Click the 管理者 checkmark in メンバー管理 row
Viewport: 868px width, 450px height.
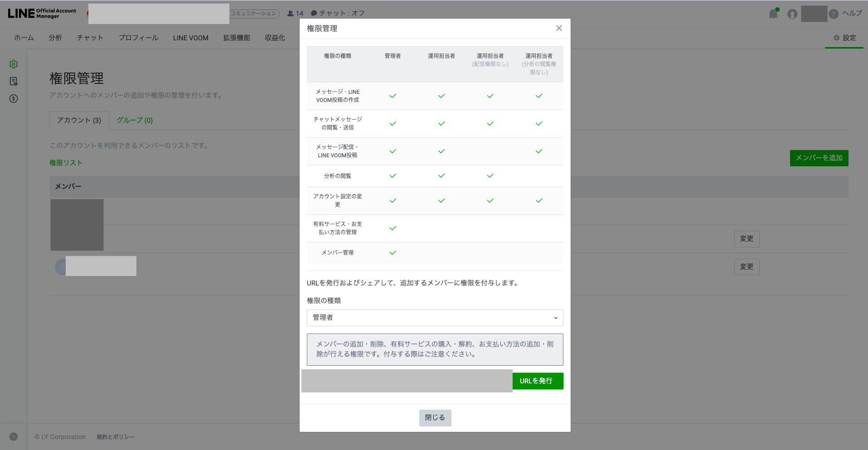(393, 253)
